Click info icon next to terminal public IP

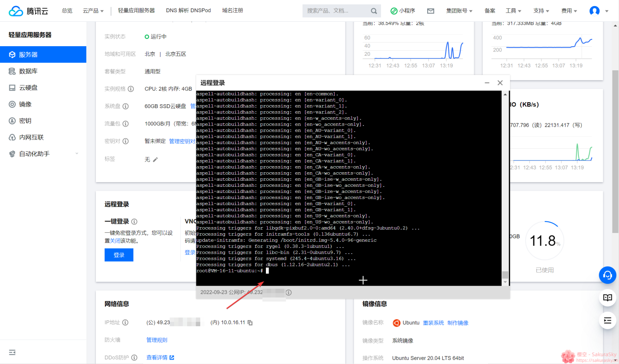(289, 293)
